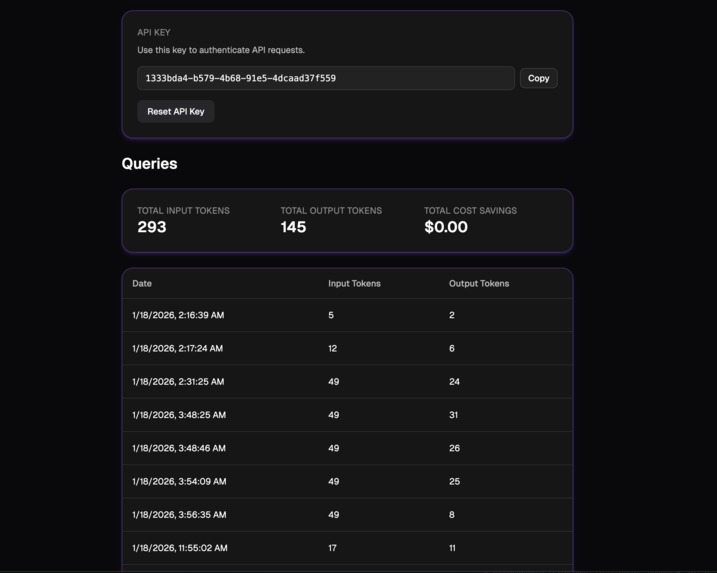Click the Total Cost Savings $0.00 value
The height and width of the screenshot is (573, 717).
[x=446, y=227]
